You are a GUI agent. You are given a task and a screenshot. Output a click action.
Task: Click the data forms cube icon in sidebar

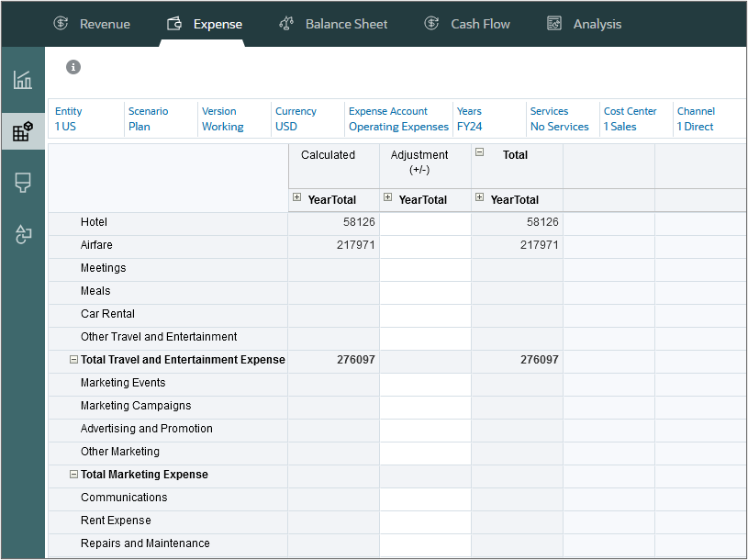point(22,130)
